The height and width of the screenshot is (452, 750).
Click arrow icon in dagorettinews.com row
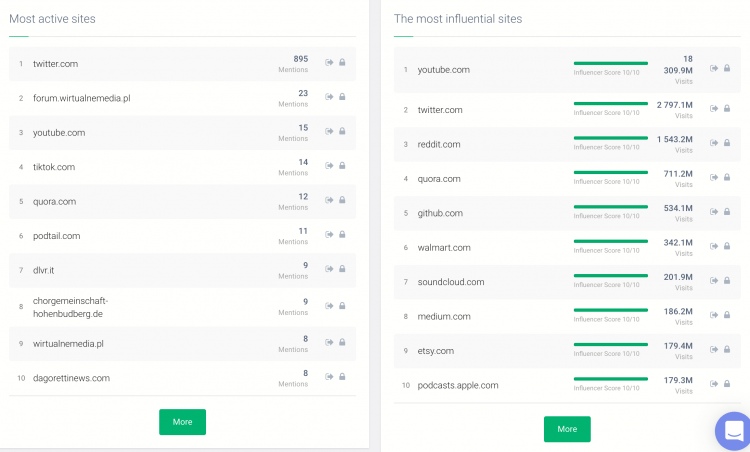329,377
